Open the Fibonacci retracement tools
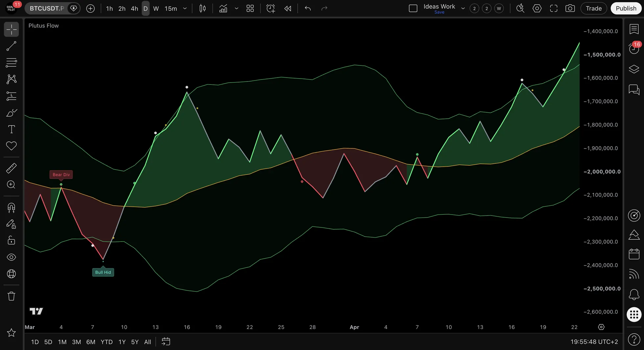The width and height of the screenshot is (644, 350). tap(11, 62)
